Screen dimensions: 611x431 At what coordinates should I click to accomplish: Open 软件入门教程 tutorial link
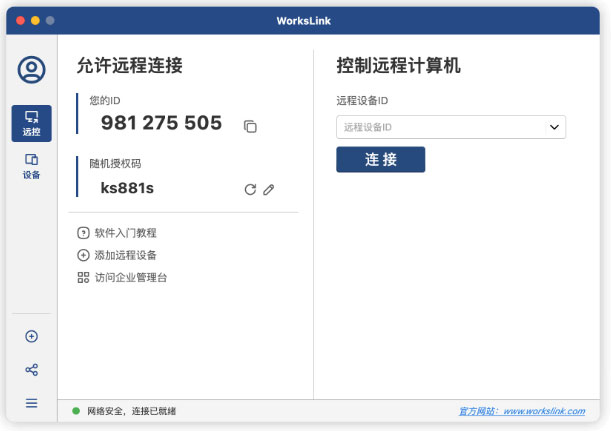click(125, 233)
